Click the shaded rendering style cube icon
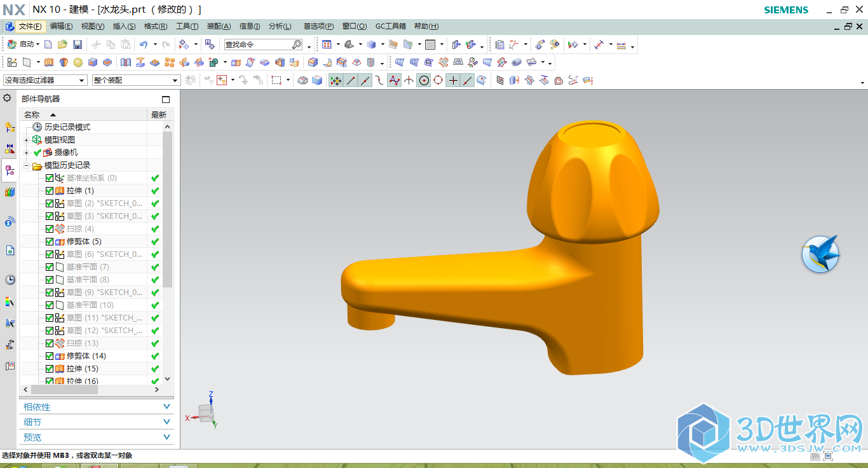This screenshot has height=468, width=868. pyautogui.click(x=372, y=45)
